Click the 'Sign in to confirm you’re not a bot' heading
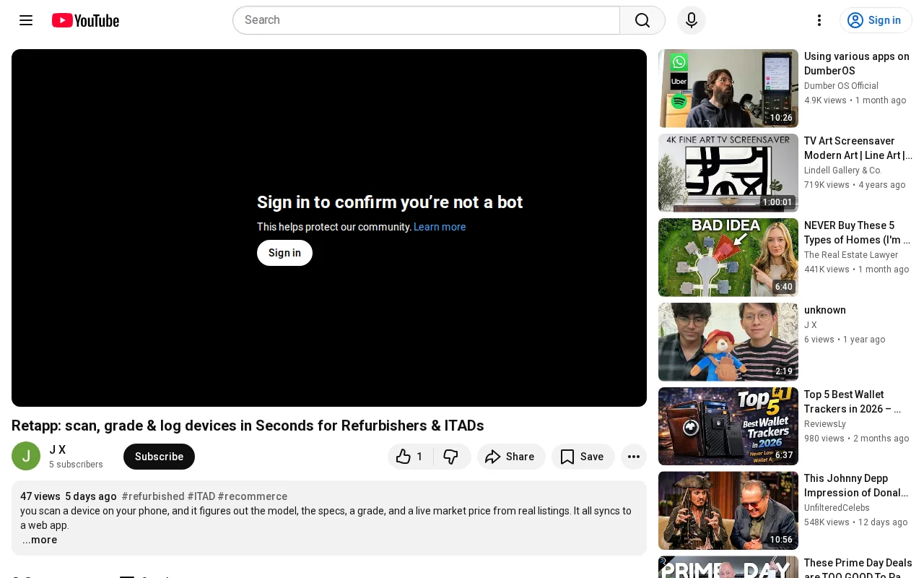924x578 pixels. pyautogui.click(x=390, y=202)
